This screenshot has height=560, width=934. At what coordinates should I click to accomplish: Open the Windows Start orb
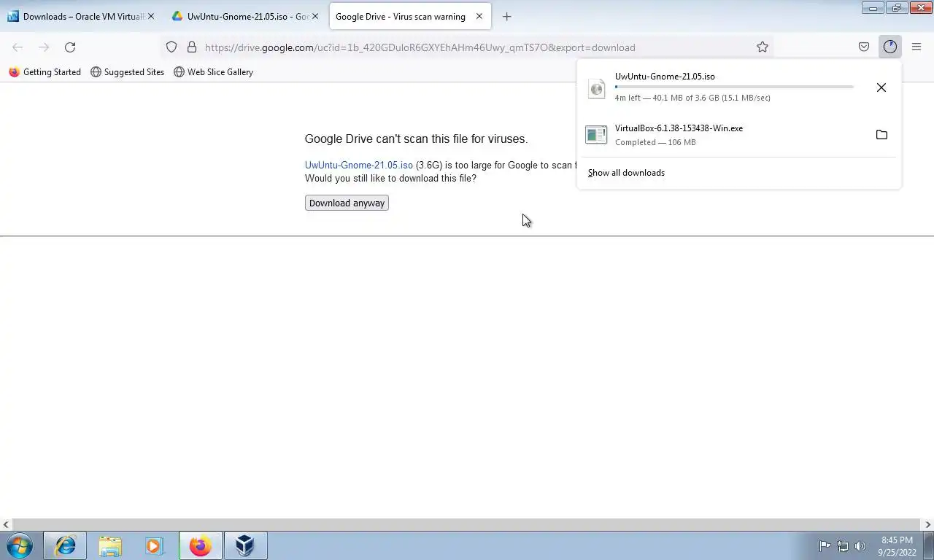coord(19,545)
